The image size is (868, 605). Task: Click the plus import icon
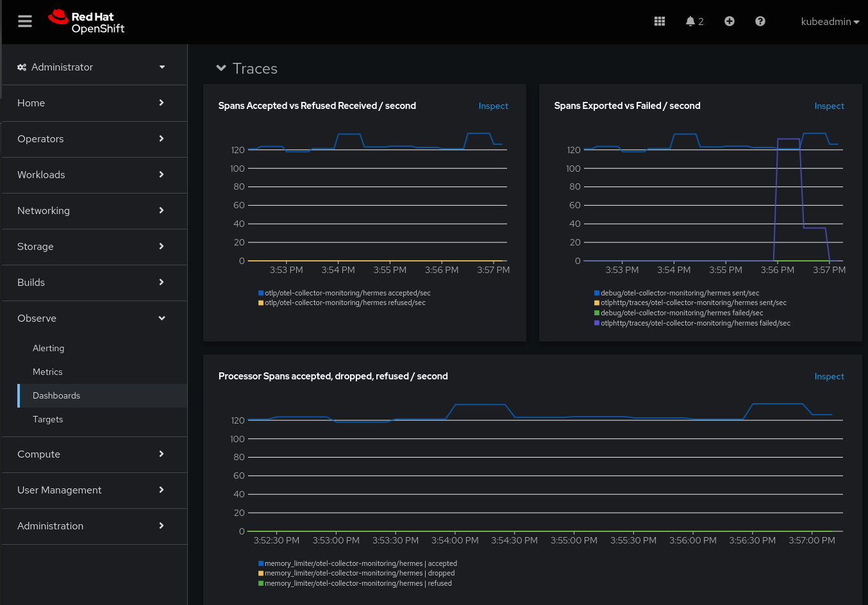pos(730,21)
